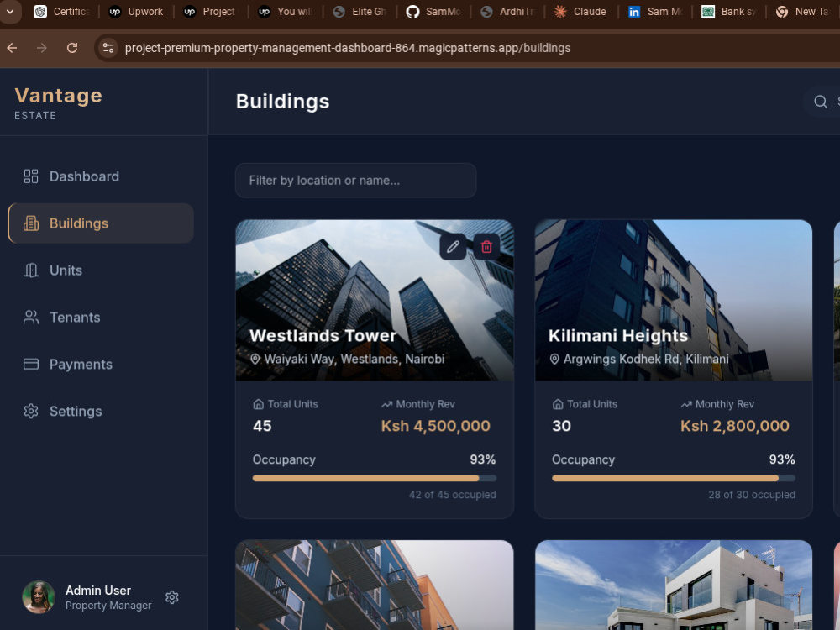Image resolution: width=840 pixels, height=630 pixels.
Task: Click Ksh 2,800,000 monthly revenue value
Action: pos(734,426)
